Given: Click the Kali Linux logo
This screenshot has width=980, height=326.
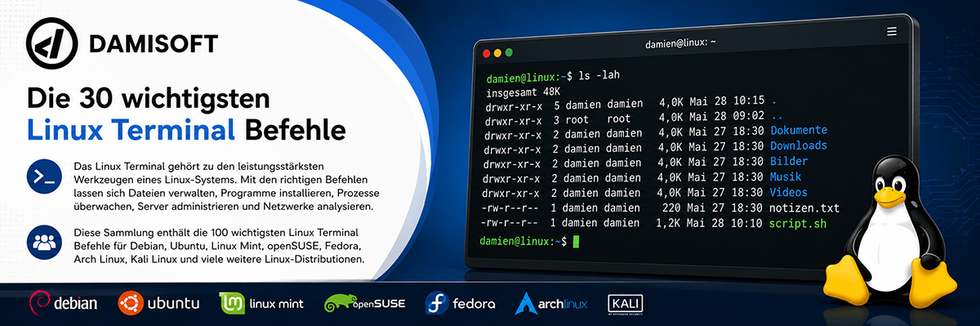Looking at the screenshot, I should 626,303.
